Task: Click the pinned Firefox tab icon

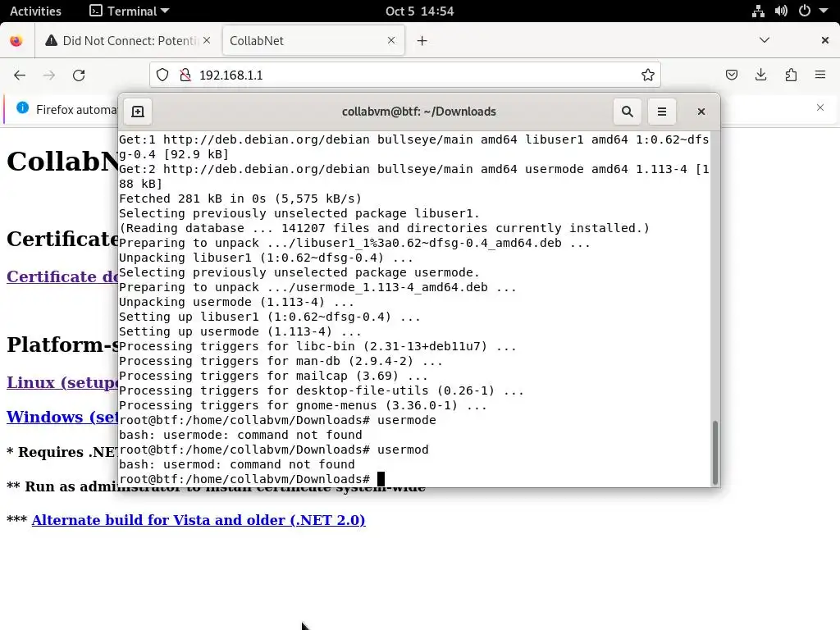Action: [16, 41]
